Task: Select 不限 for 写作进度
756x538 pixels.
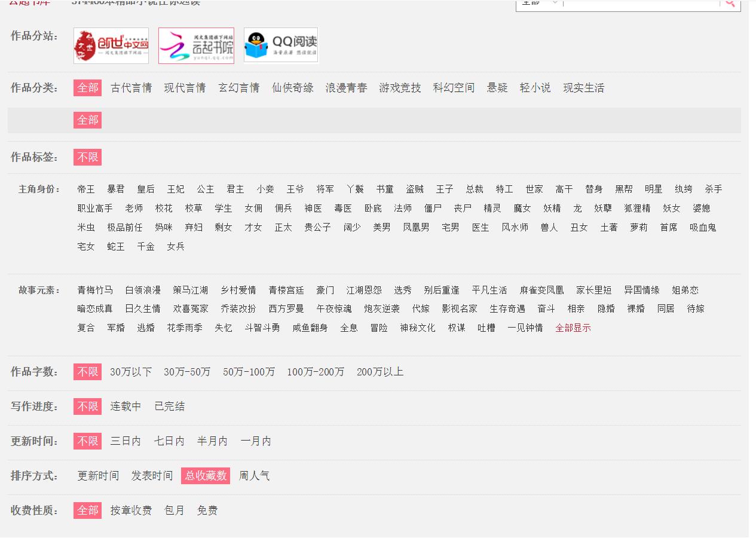Action: point(88,406)
